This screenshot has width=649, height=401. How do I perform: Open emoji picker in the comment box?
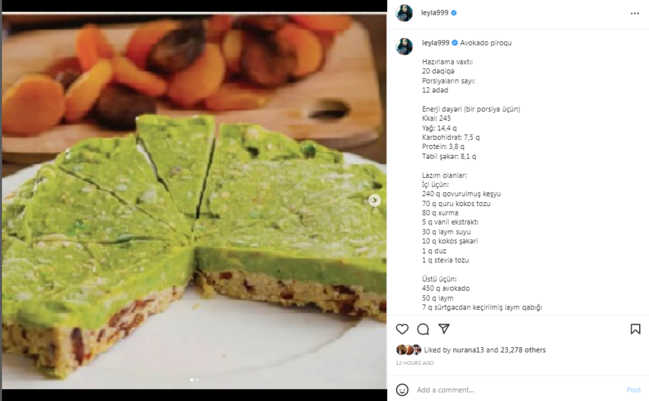402,390
